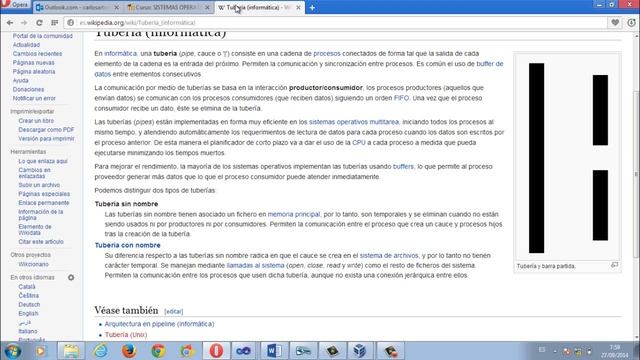Open Microsoft Word from taskbar
Screen dimensions: 640x360
(273, 351)
